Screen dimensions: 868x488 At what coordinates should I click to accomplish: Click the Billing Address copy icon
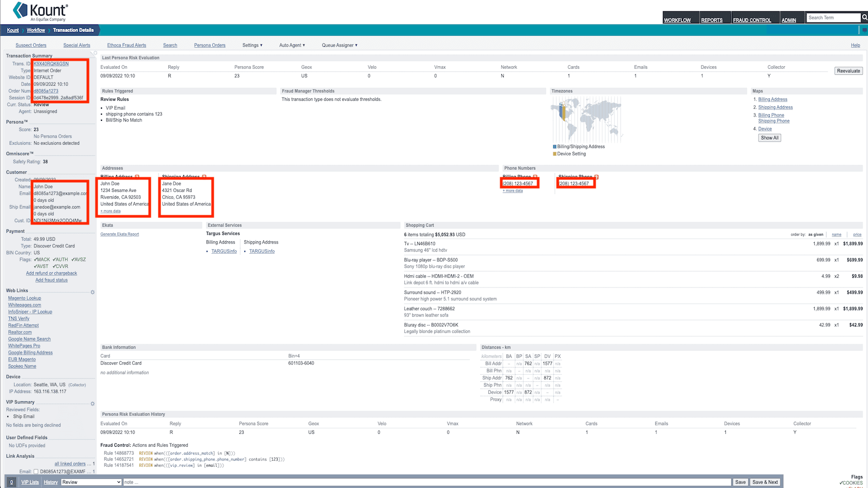(x=137, y=177)
